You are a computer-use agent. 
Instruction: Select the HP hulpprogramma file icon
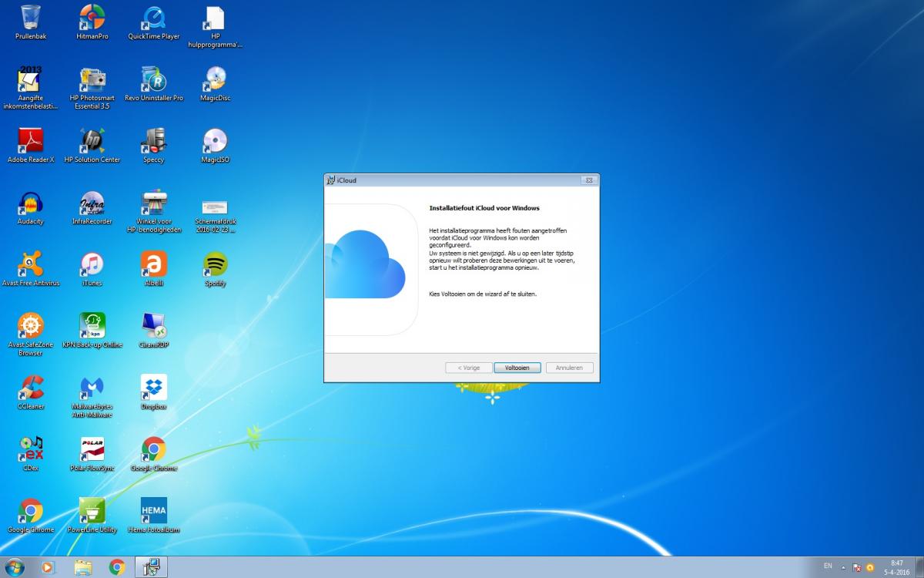coord(216,26)
